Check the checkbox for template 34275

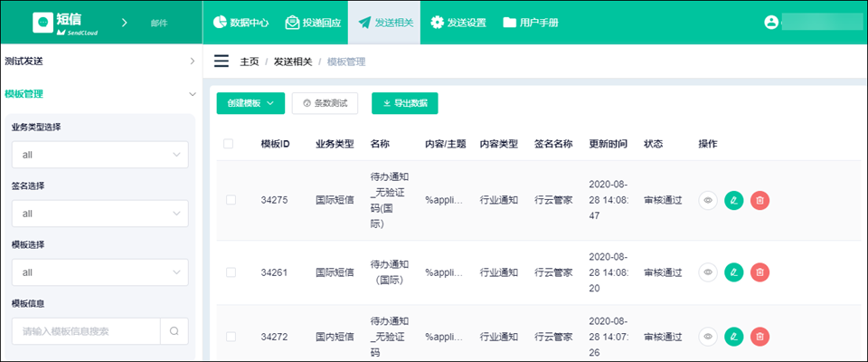[x=231, y=200]
